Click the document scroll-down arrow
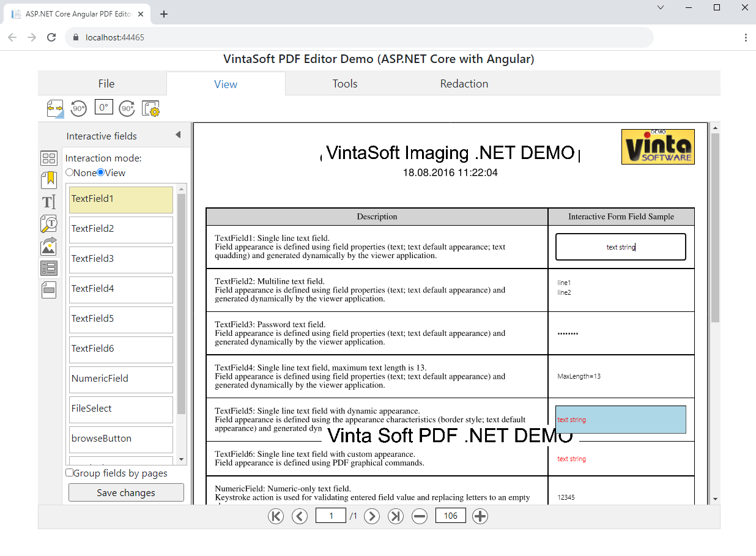The width and height of the screenshot is (756, 556). click(x=716, y=499)
